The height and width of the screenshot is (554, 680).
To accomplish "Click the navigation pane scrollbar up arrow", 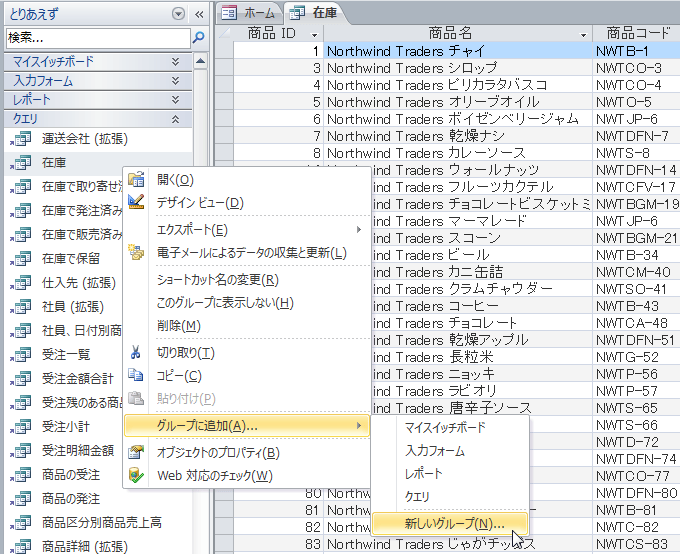I will [200, 61].
